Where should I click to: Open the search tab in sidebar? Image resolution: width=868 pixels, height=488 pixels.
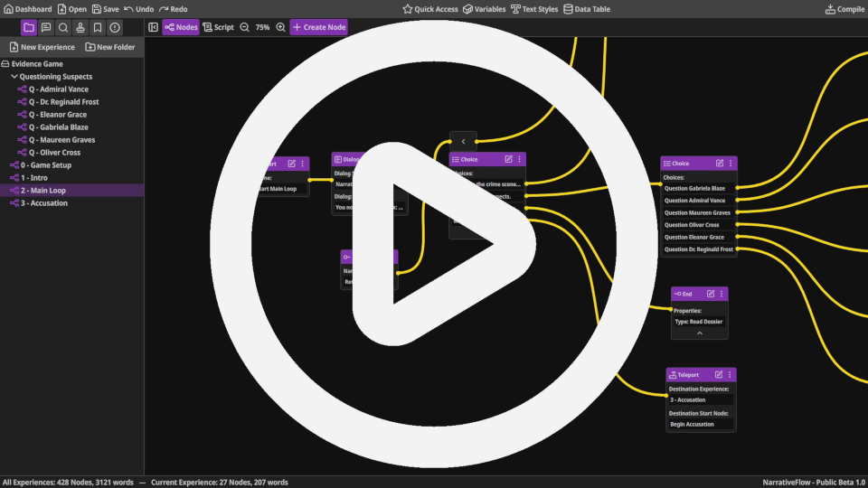(x=63, y=28)
